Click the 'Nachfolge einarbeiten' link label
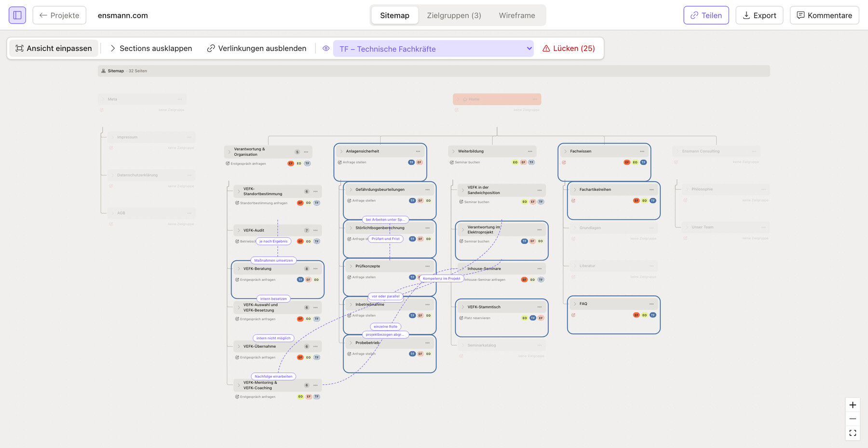The width and height of the screenshot is (868, 448). 273,377
